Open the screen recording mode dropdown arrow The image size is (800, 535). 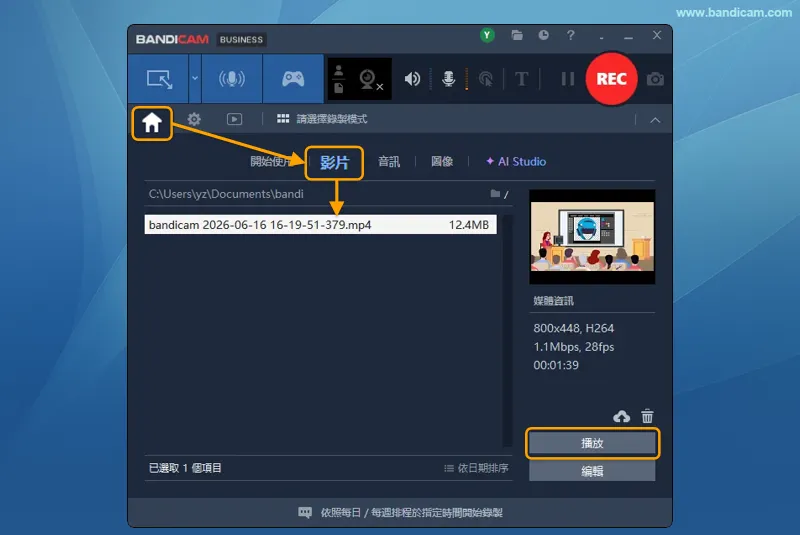pos(195,79)
